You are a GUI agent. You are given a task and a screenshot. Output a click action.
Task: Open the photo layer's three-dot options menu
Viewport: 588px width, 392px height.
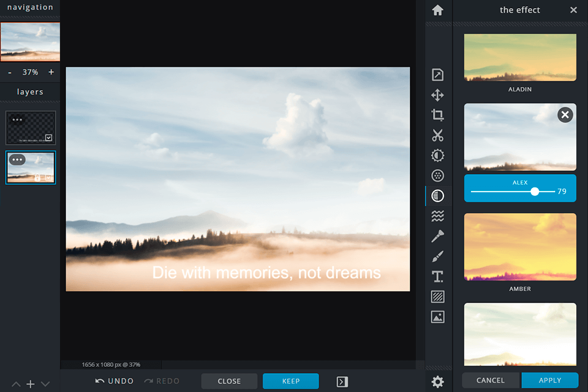click(17, 160)
